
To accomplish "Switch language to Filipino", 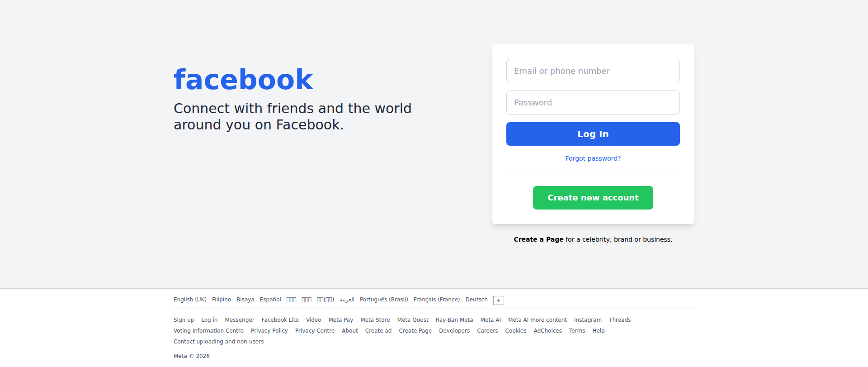I will (x=222, y=300).
